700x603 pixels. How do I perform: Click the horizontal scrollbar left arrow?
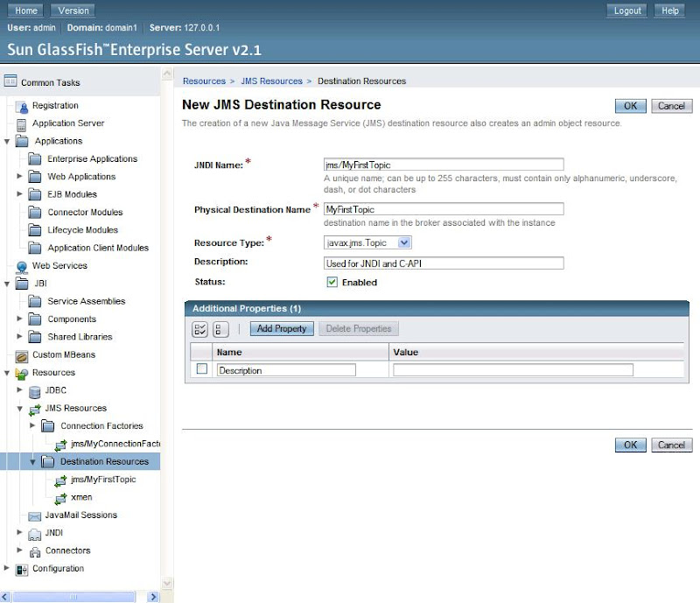coord(5,597)
